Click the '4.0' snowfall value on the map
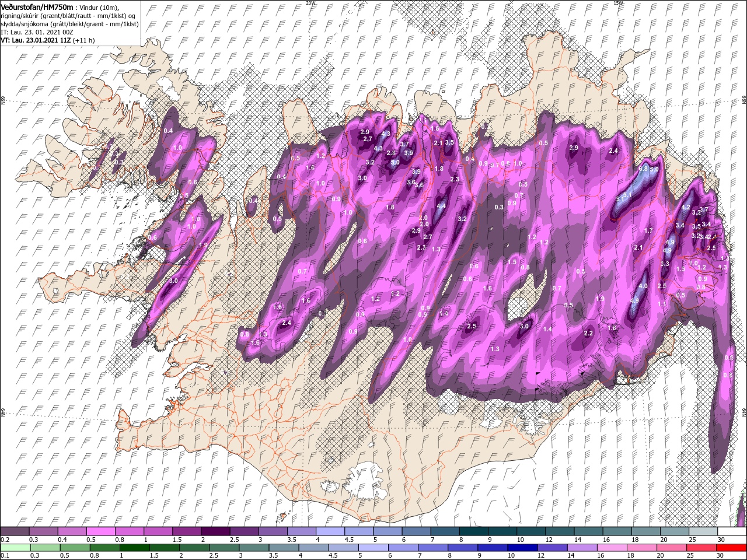Viewport: 747px width, 560px height. pos(643,286)
